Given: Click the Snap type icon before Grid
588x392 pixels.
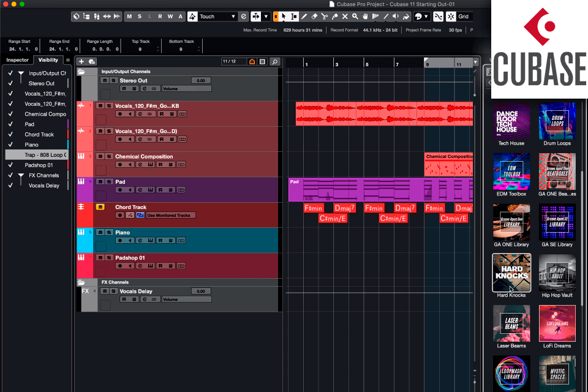Looking at the screenshot, I should pyautogui.click(x=451, y=17).
